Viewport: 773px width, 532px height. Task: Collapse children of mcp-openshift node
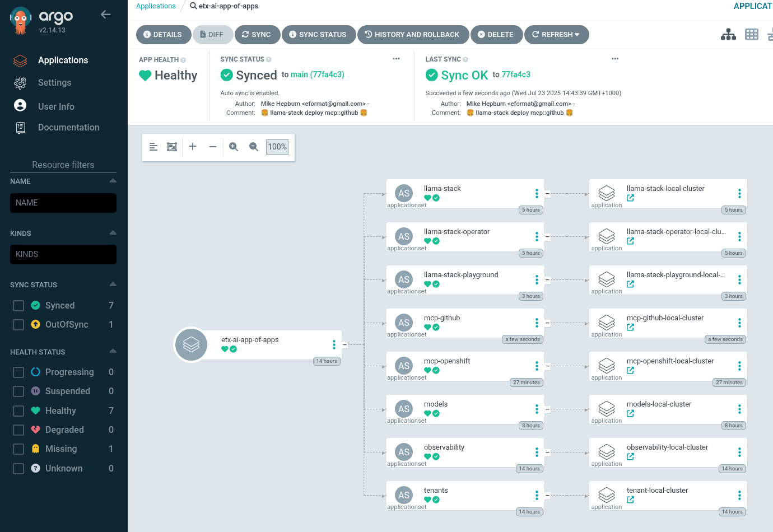(x=547, y=366)
